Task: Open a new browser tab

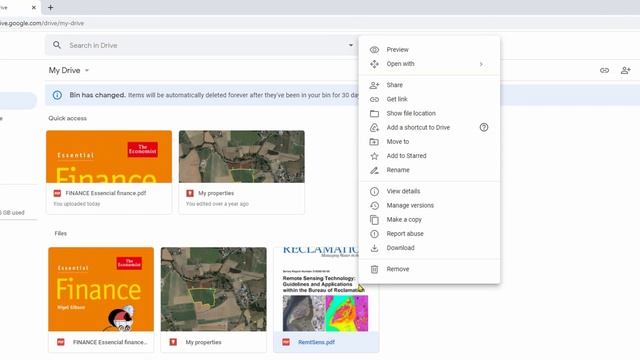Action: pyautogui.click(x=51, y=7)
